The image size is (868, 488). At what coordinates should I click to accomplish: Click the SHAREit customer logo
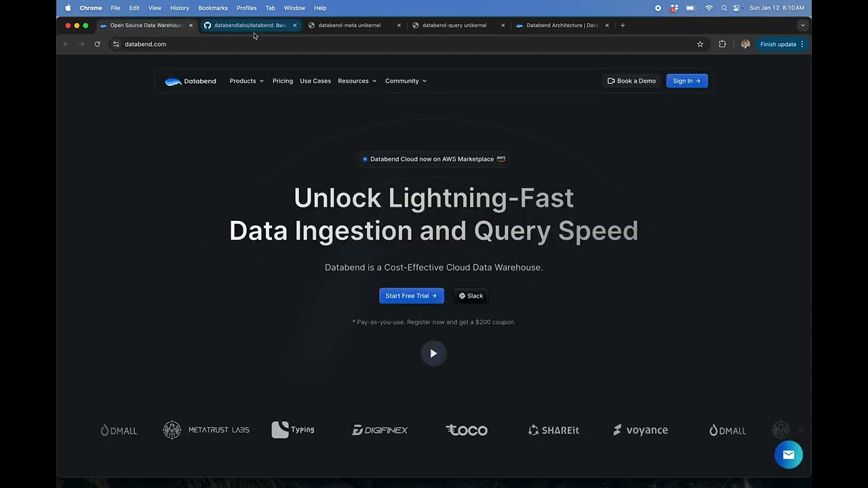(x=553, y=430)
